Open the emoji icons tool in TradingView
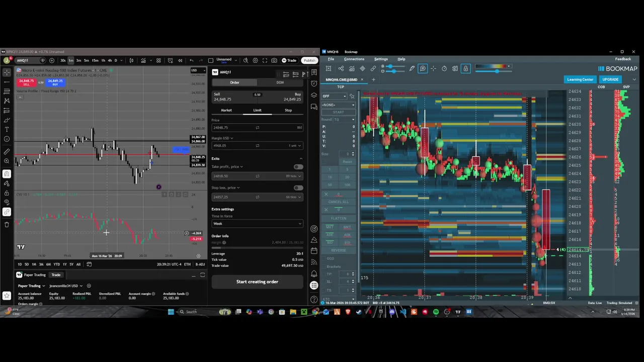644x362 pixels. 7,139
